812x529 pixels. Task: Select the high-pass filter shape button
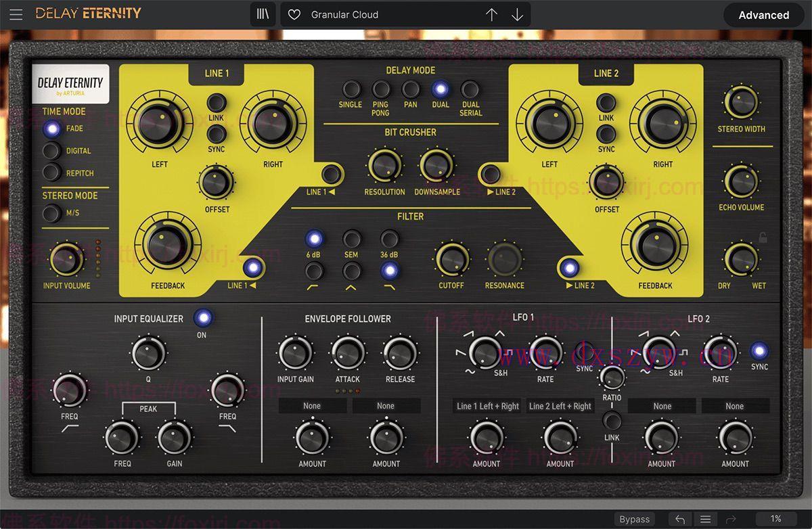click(x=314, y=271)
